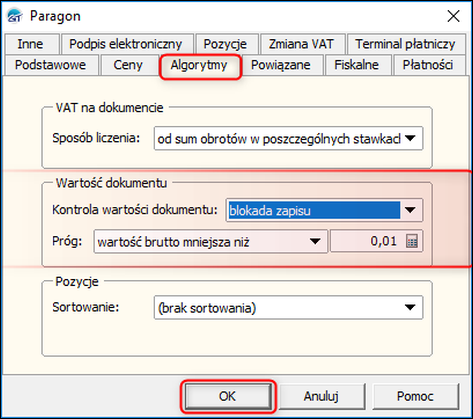This screenshot has height=419, width=473.
Task: Click the Anuluj button
Action: click(321, 396)
